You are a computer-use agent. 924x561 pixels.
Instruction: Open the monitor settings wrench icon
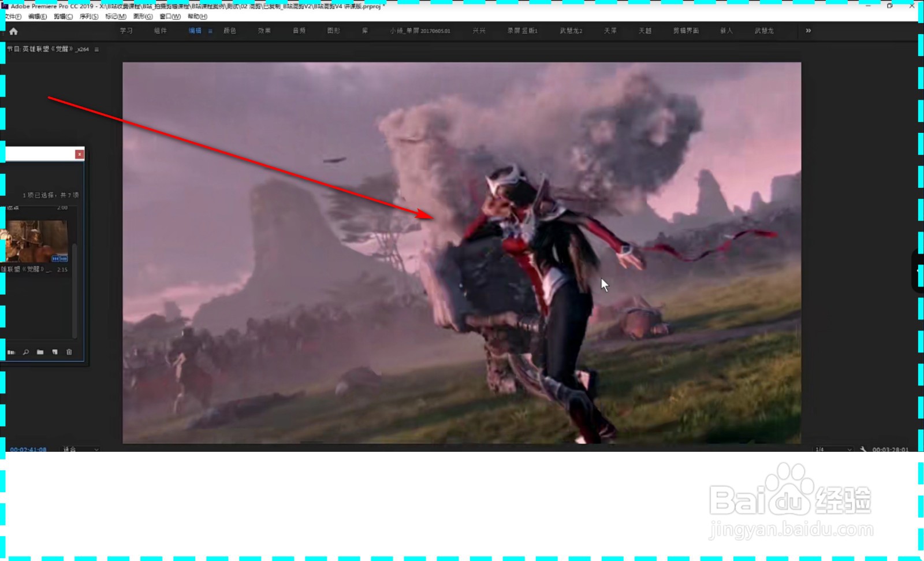tap(863, 449)
